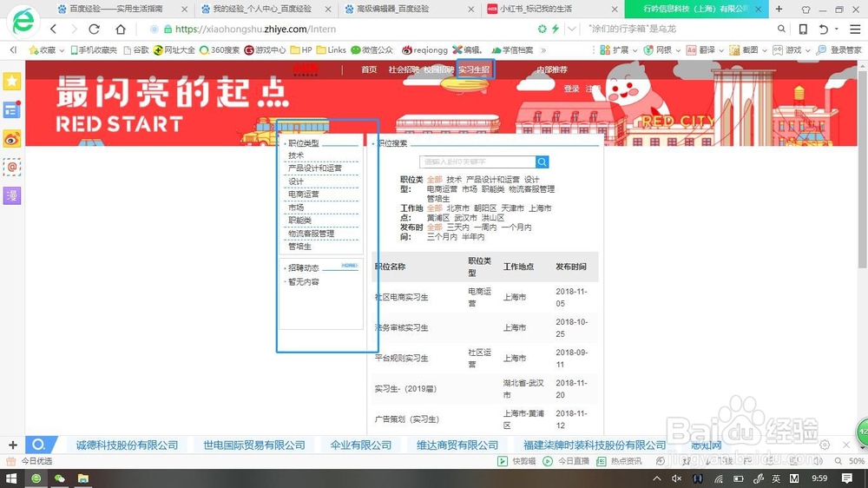The image size is (868, 488).
Task: Open the Windows Start button
Action: [x=10, y=478]
